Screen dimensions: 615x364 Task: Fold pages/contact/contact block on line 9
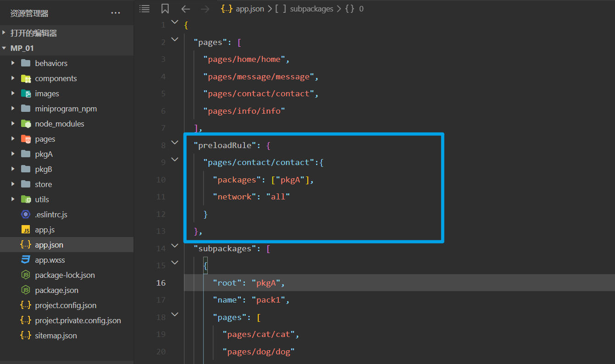pyautogui.click(x=174, y=160)
